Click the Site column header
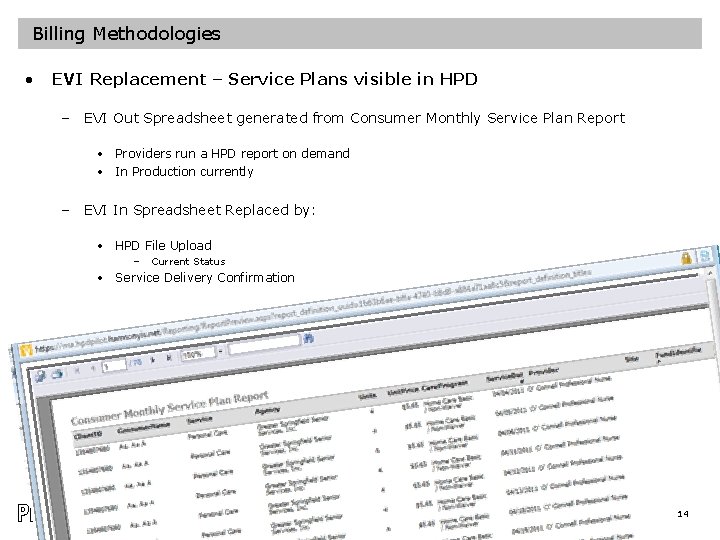This screenshot has width=720, height=540. (632, 359)
